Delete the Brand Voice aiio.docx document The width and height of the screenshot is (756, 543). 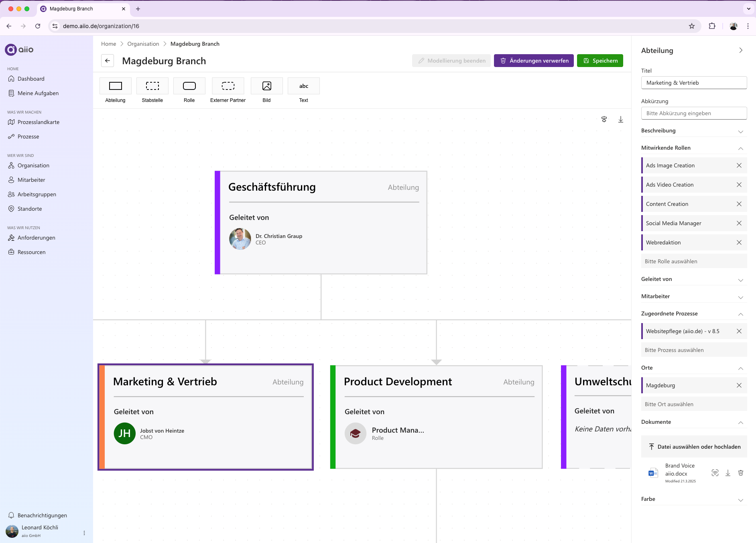(740, 473)
